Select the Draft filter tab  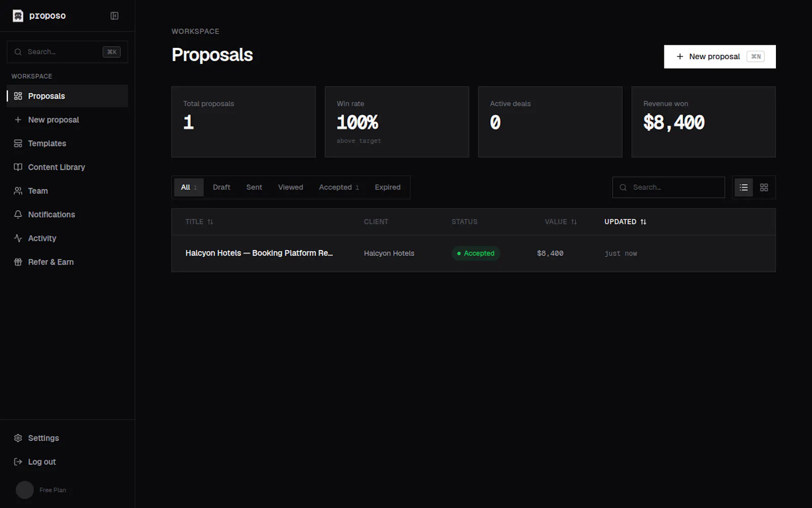pyautogui.click(x=221, y=187)
